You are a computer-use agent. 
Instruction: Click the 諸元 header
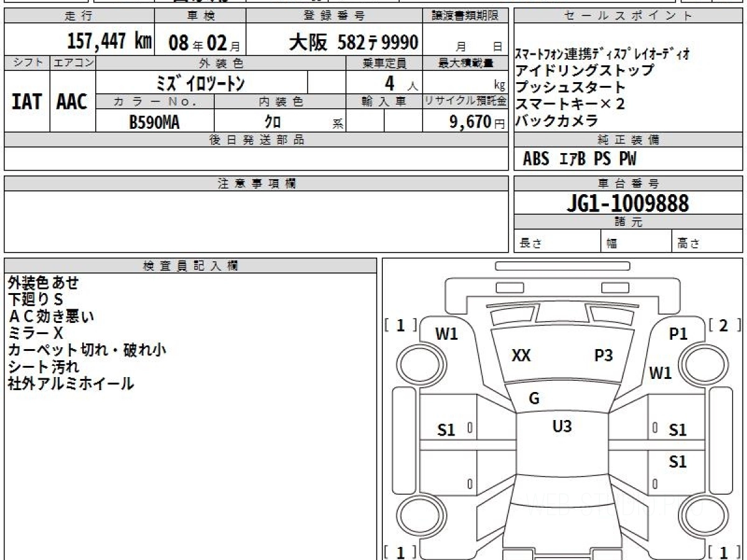coord(628,222)
